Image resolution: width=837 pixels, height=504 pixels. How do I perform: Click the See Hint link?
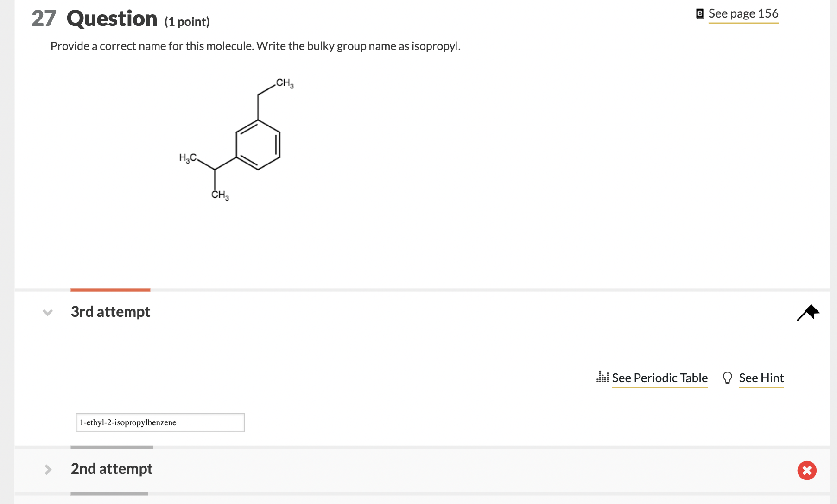coord(761,378)
